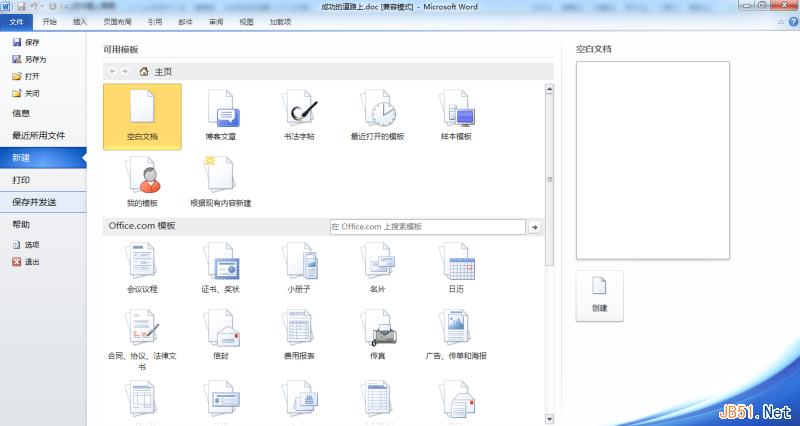The image size is (800, 426).
Task: Open the 信封 envelope templates
Action: pos(221,334)
